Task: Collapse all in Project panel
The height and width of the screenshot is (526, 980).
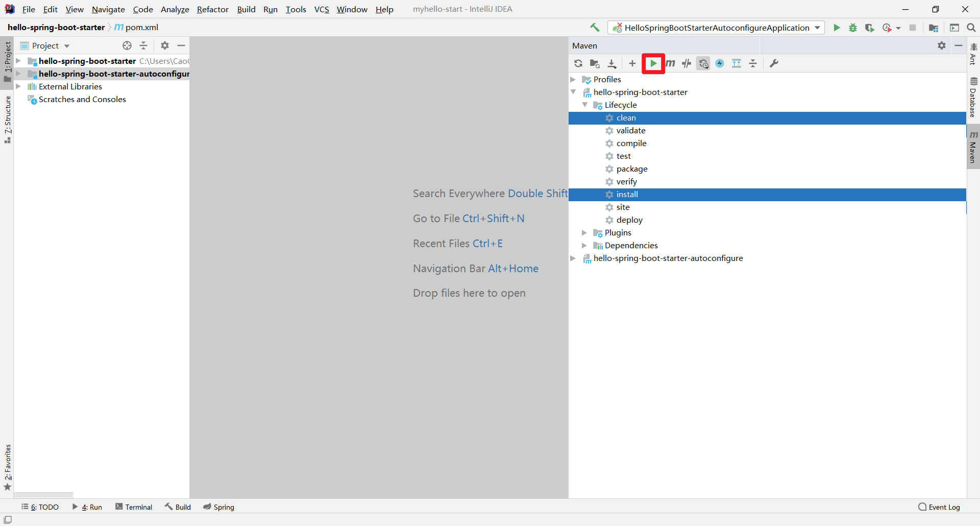Action: click(143, 45)
